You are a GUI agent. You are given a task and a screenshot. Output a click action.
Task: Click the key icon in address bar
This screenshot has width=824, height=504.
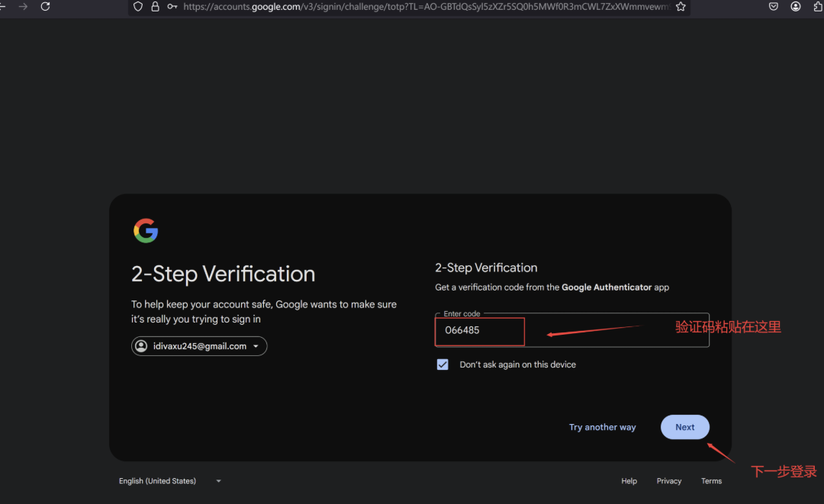coord(172,6)
